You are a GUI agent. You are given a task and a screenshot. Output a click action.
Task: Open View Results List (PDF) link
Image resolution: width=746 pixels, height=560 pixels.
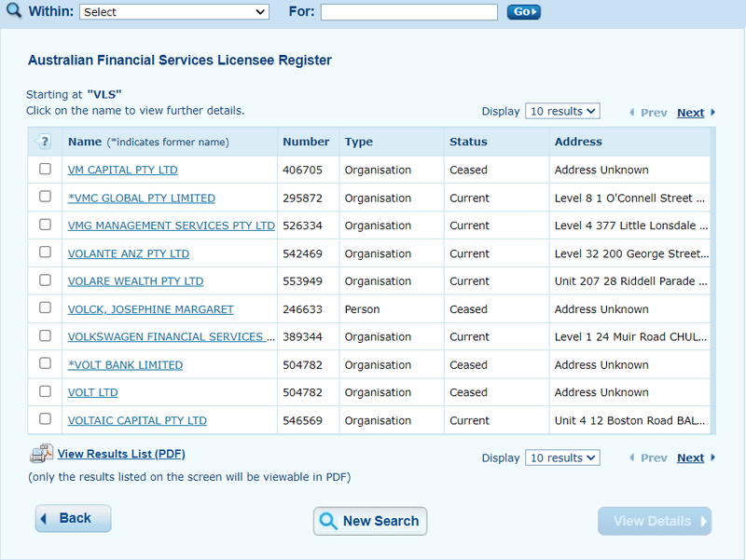pos(121,454)
